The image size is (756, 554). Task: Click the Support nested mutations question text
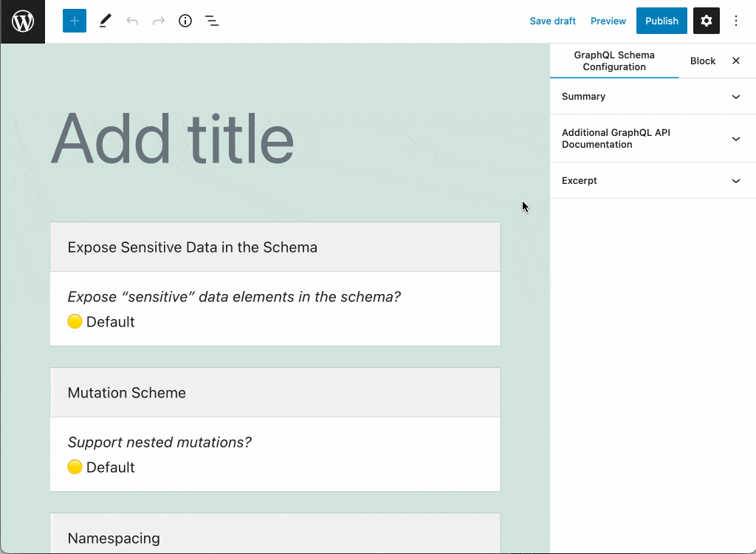pyautogui.click(x=159, y=442)
